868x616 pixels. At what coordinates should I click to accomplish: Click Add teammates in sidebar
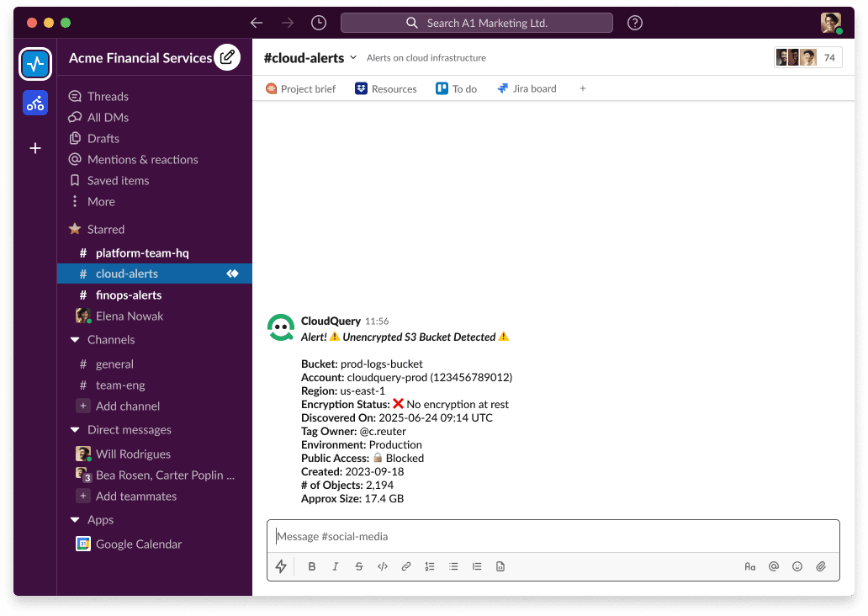pos(135,497)
